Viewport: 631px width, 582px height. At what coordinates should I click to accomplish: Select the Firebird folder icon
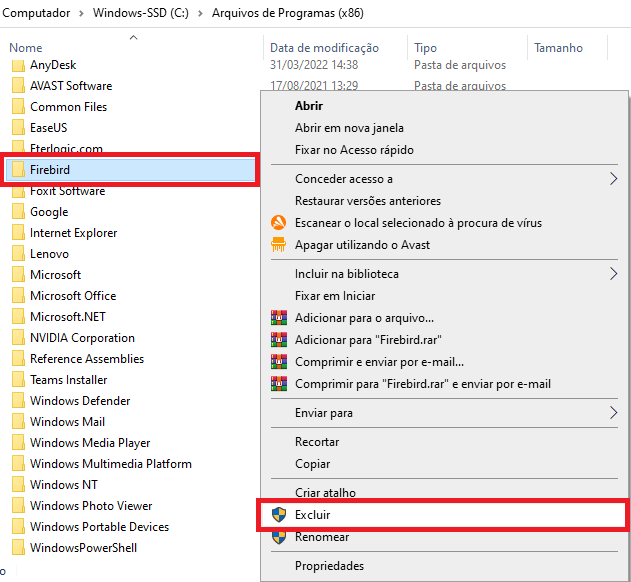18,170
